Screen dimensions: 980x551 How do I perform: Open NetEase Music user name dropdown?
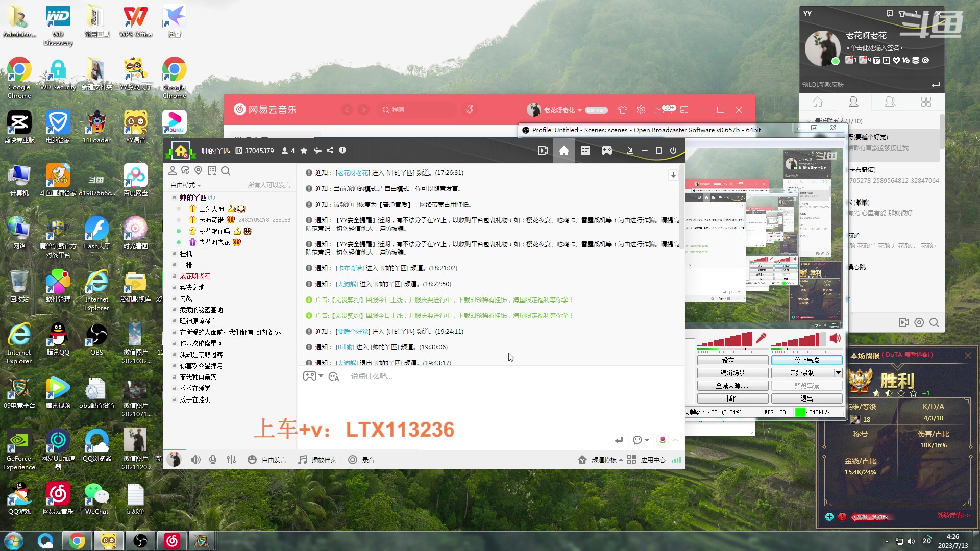(x=562, y=110)
